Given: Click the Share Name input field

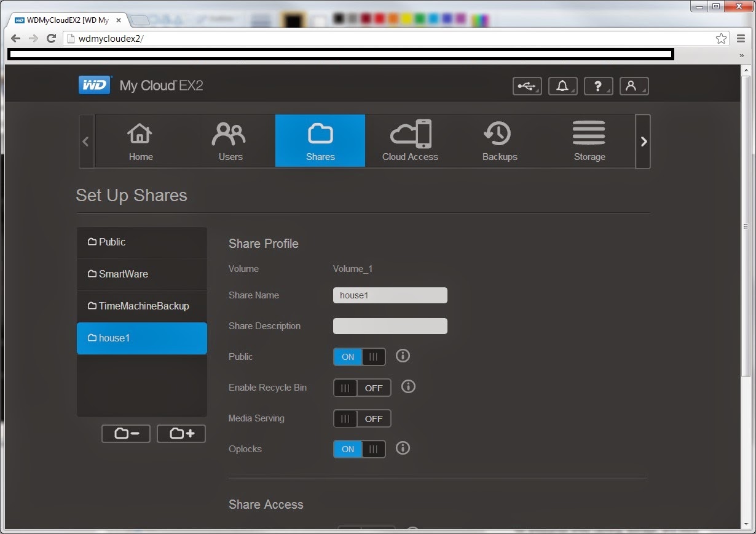Looking at the screenshot, I should (x=390, y=295).
